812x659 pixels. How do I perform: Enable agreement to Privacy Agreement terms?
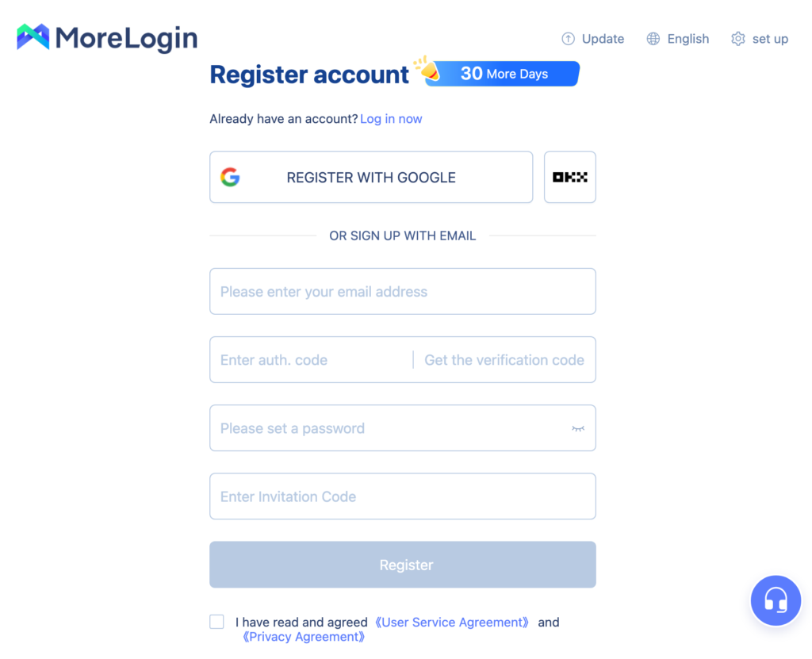[216, 622]
